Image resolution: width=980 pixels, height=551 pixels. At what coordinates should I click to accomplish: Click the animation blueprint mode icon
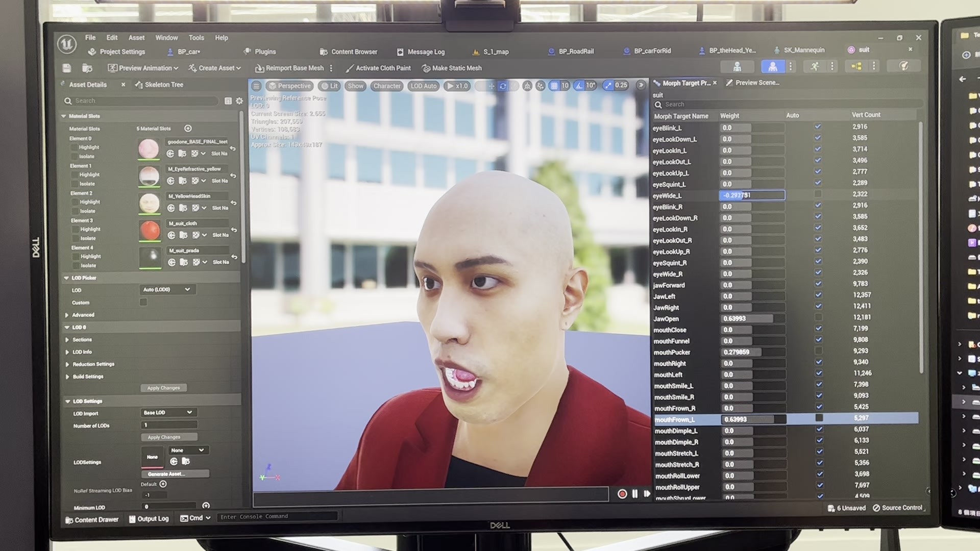[x=856, y=66]
